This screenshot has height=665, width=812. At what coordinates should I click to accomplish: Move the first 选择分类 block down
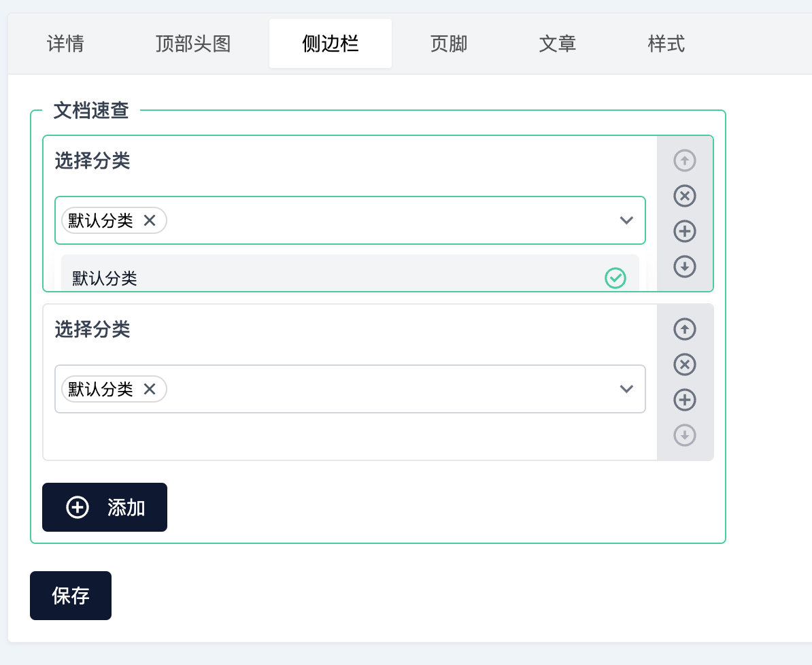tap(685, 267)
